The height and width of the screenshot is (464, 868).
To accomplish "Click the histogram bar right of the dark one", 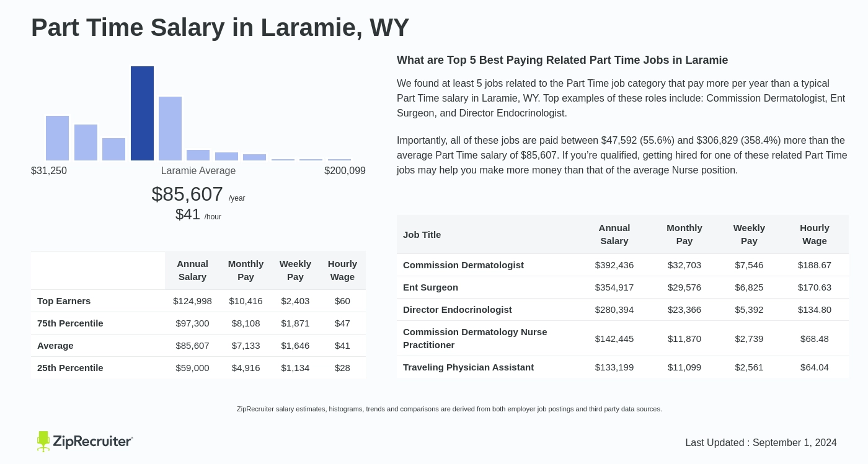I will 170,128.
